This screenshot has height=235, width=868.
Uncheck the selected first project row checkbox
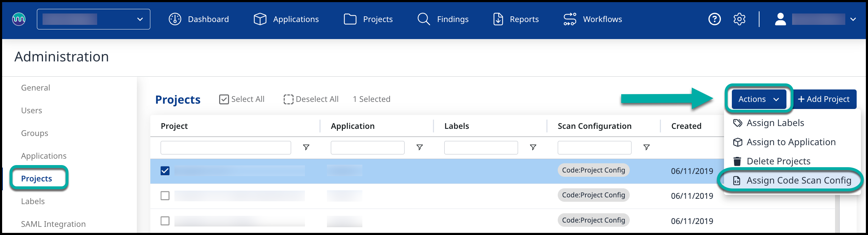click(165, 171)
